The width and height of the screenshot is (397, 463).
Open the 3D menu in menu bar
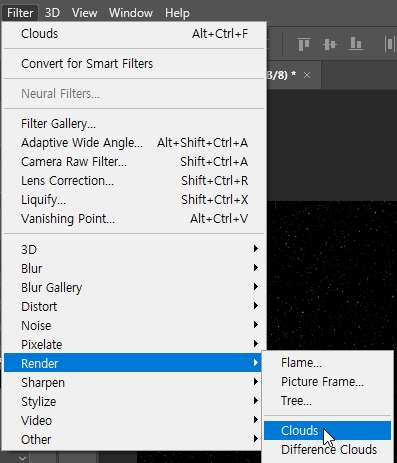(x=52, y=13)
